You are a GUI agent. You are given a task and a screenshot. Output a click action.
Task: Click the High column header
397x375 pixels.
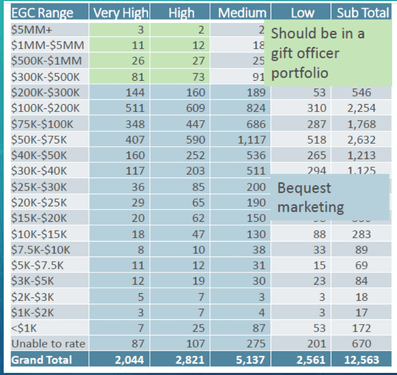[x=180, y=13]
